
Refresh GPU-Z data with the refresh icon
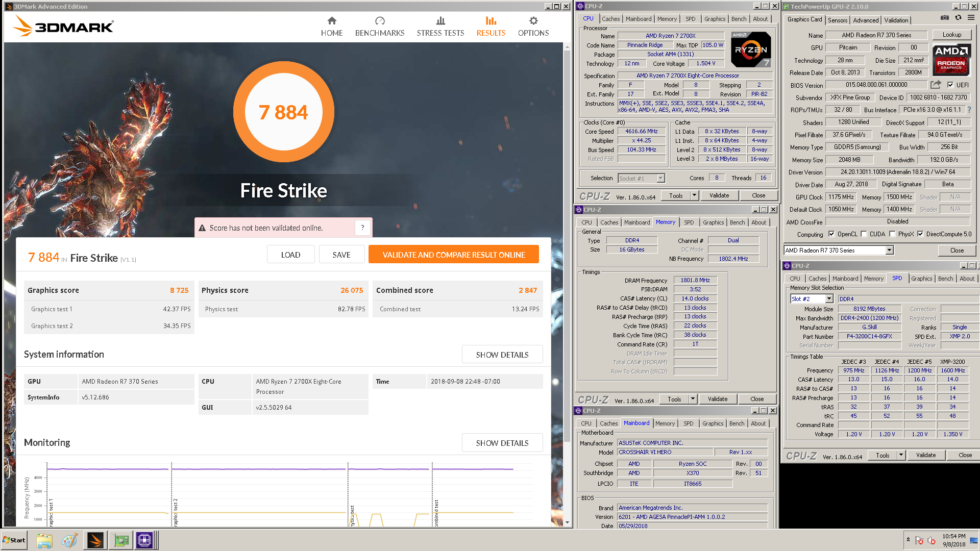[958, 18]
